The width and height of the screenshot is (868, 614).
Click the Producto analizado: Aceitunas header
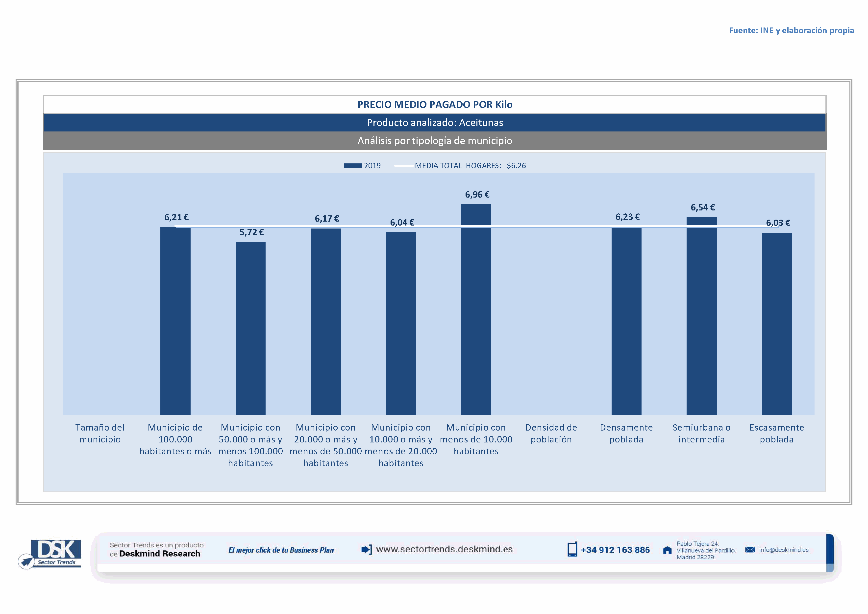435,123
